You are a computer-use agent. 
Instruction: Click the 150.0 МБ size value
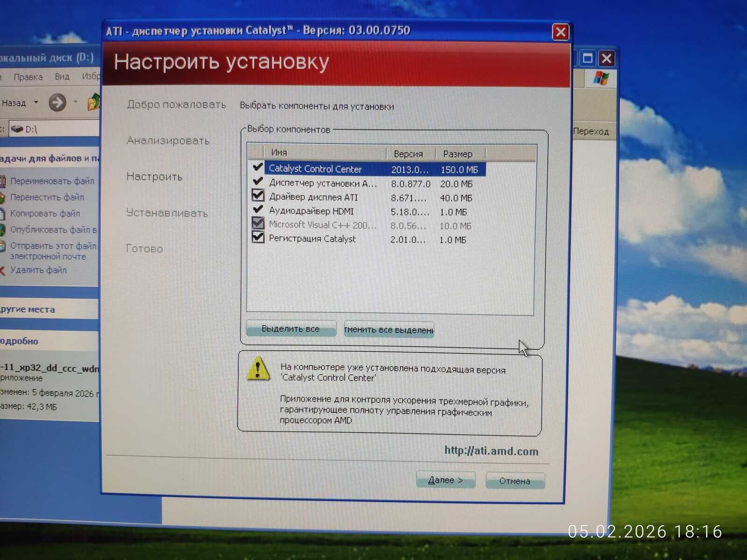[459, 170]
